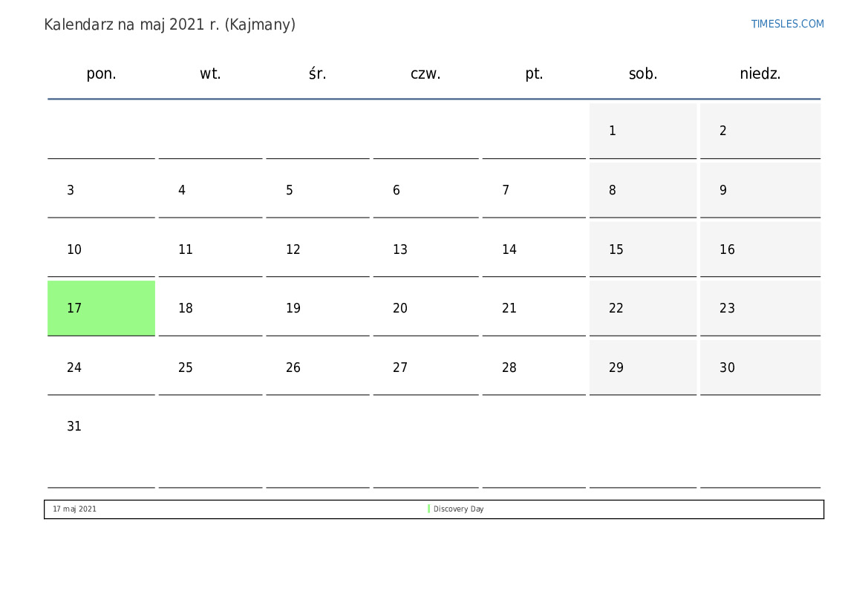Click day 11 in the calendar
The image size is (868, 614).
click(x=210, y=249)
